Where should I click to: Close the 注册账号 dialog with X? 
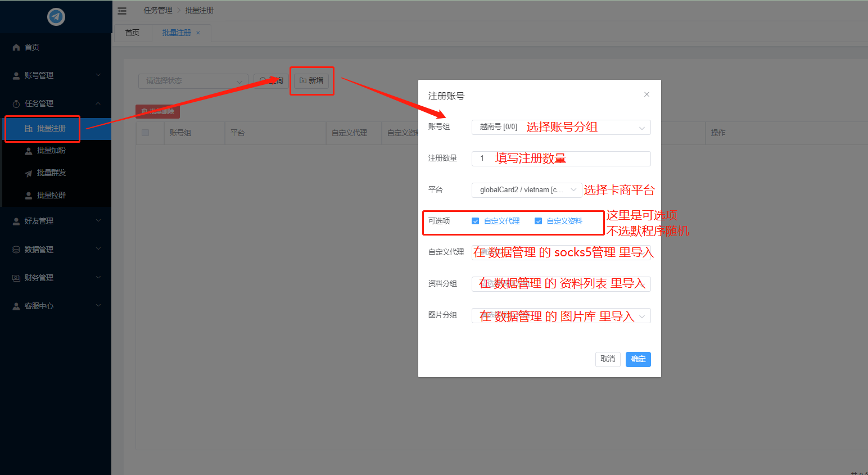[647, 94]
